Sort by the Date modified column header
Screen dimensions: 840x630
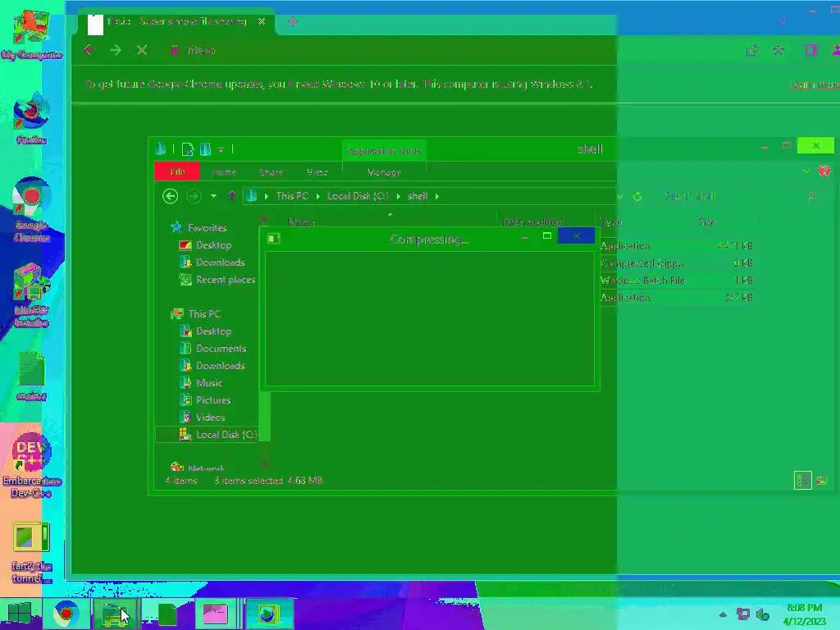click(533, 221)
